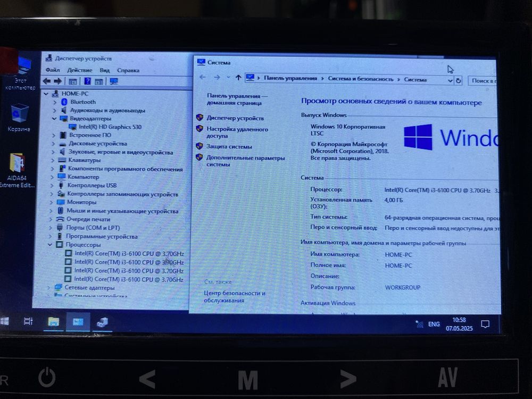Select Очереди печати tree item
The image size is (532, 399).
pyautogui.click(x=88, y=219)
